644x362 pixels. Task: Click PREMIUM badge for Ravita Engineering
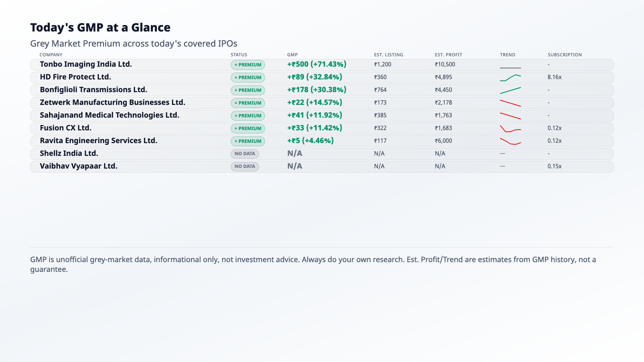(248, 141)
